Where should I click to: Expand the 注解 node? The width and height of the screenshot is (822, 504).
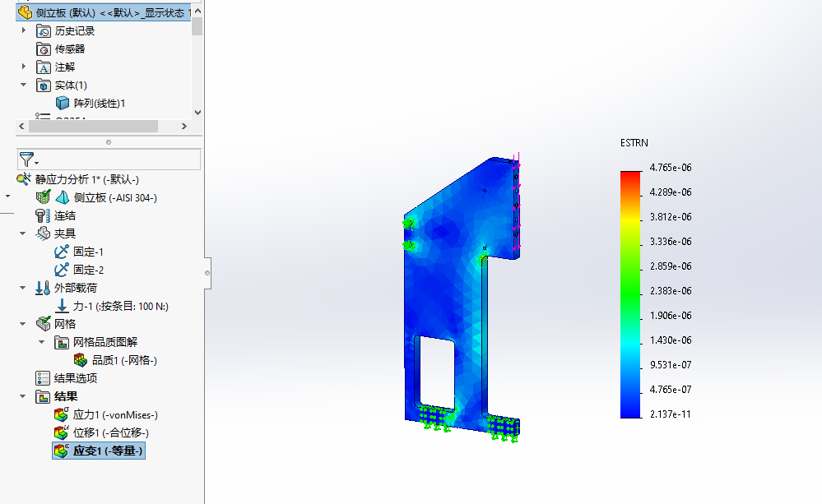click(x=24, y=67)
